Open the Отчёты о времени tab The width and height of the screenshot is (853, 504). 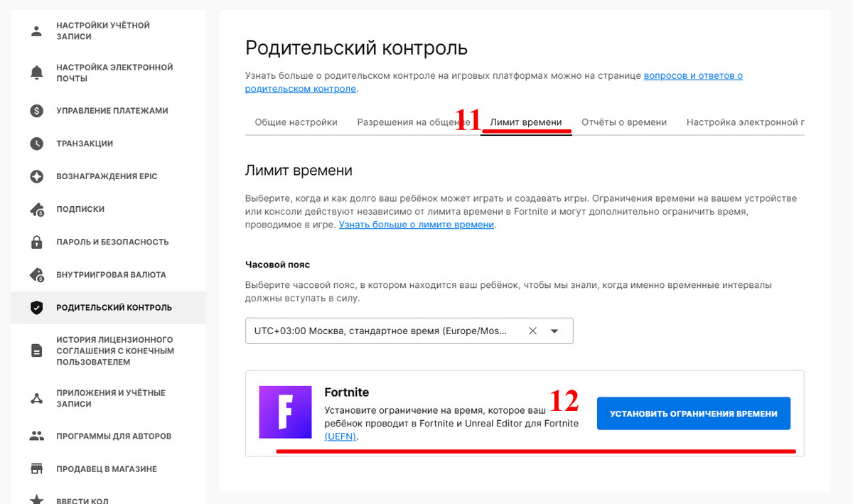coord(623,122)
